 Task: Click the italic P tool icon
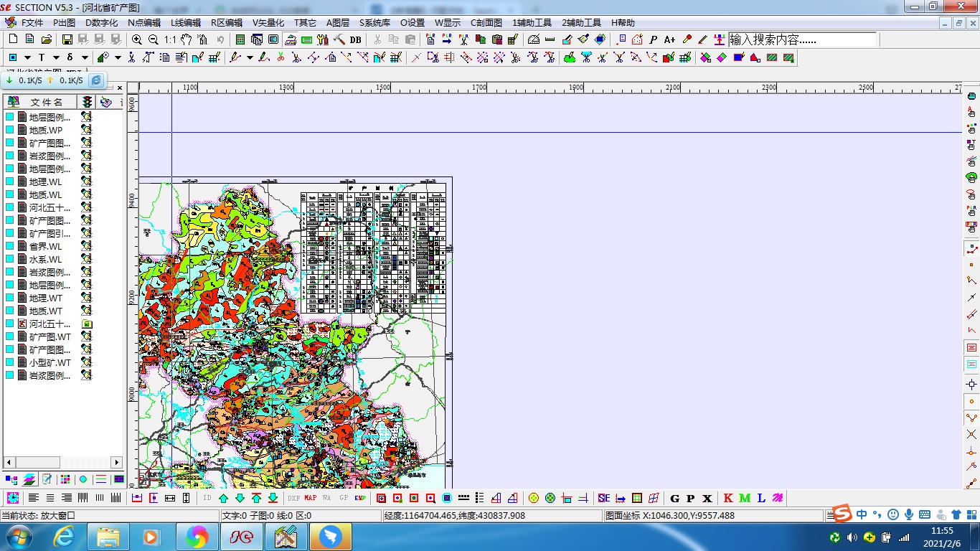coord(654,39)
